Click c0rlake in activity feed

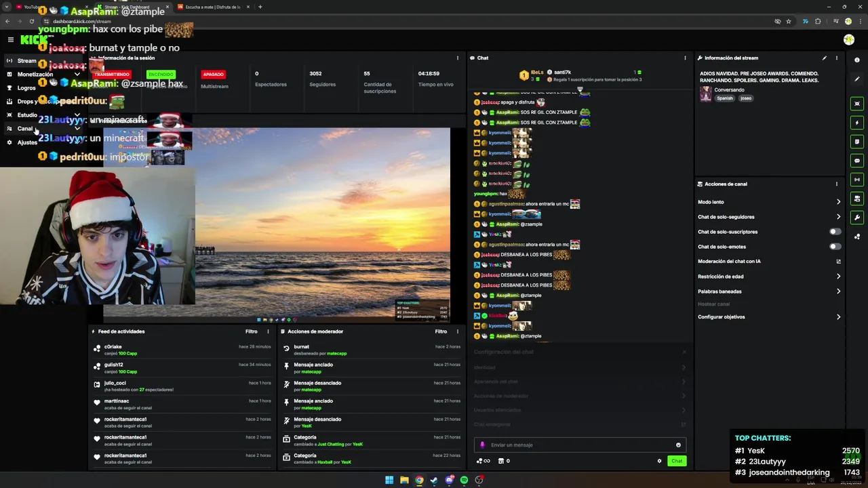(x=113, y=347)
